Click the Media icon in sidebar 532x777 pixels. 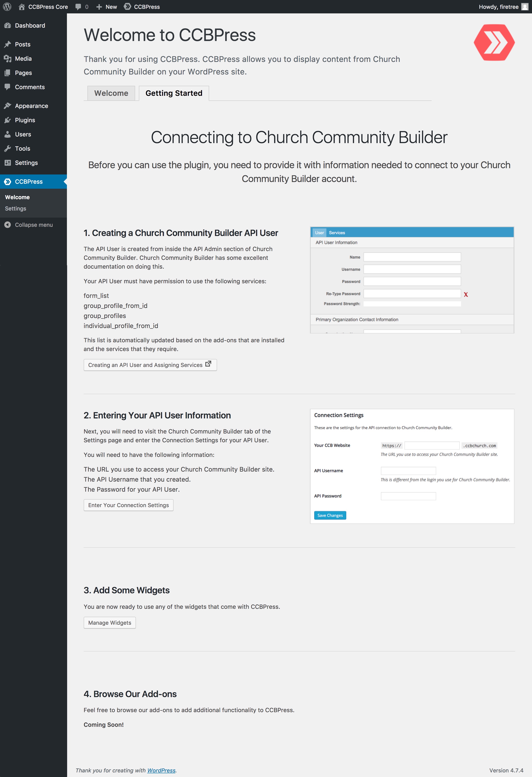pos(8,59)
